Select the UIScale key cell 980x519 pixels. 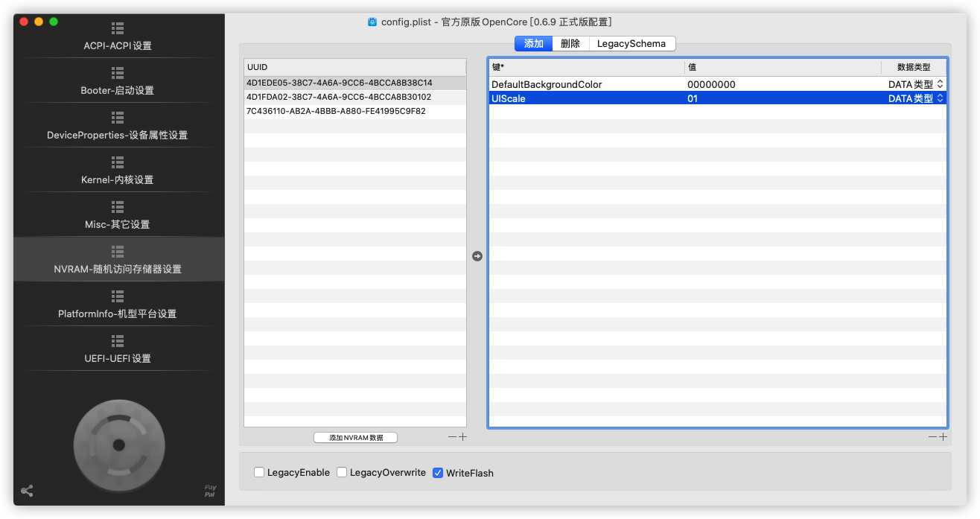coord(587,98)
